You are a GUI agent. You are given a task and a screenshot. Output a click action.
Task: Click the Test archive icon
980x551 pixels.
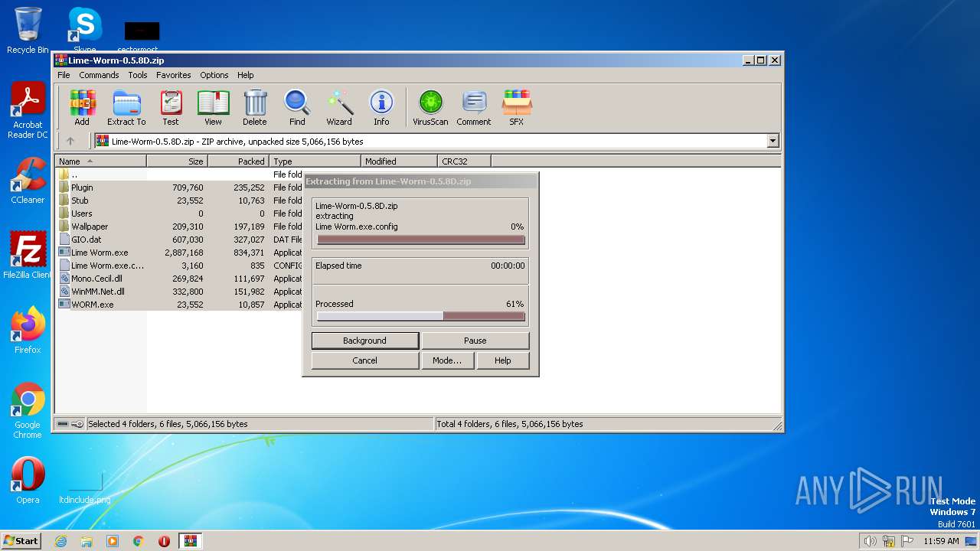(171, 107)
